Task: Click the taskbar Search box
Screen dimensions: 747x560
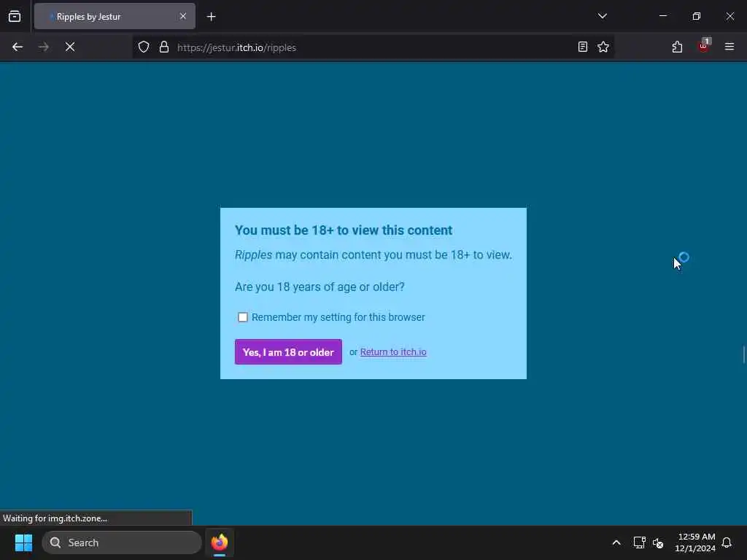Action: (122, 542)
